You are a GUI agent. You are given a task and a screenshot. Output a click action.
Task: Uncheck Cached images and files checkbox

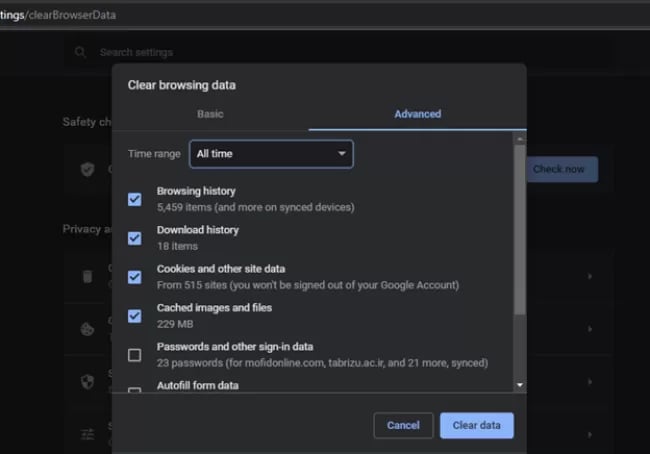pyautogui.click(x=134, y=316)
